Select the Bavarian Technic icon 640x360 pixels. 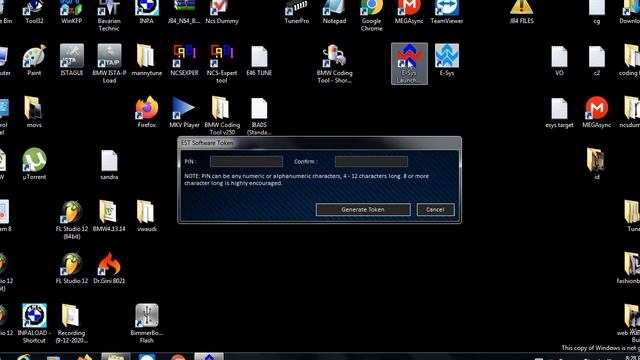point(109,16)
